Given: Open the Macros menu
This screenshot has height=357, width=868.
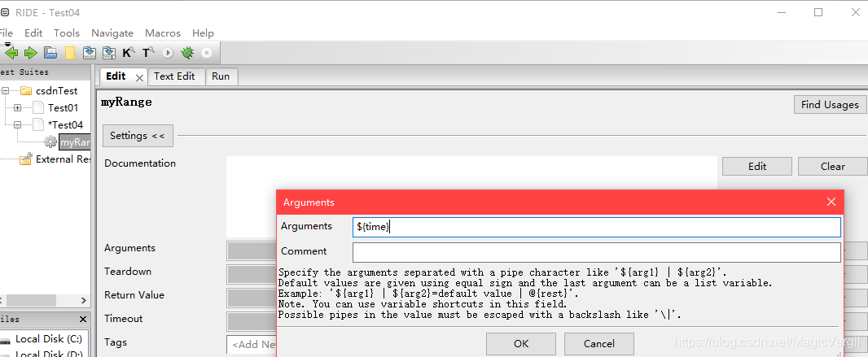Looking at the screenshot, I should pyautogui.click(x=163, y=33).
